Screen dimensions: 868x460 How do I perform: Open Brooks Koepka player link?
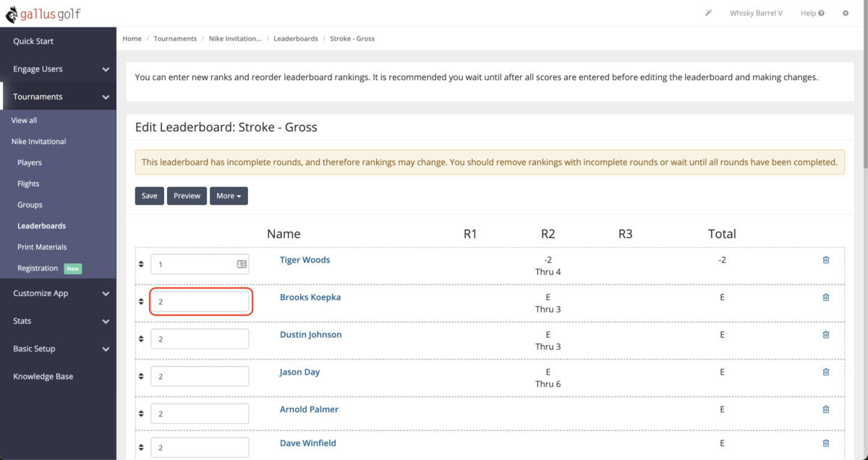(x=310, y=297)
